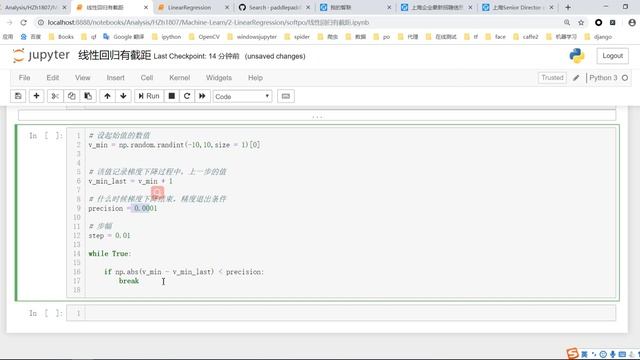Open the django bookmark folder
The width and height of the screenshot is (640, 360).
pyautogui.click(x=598, y=37)
